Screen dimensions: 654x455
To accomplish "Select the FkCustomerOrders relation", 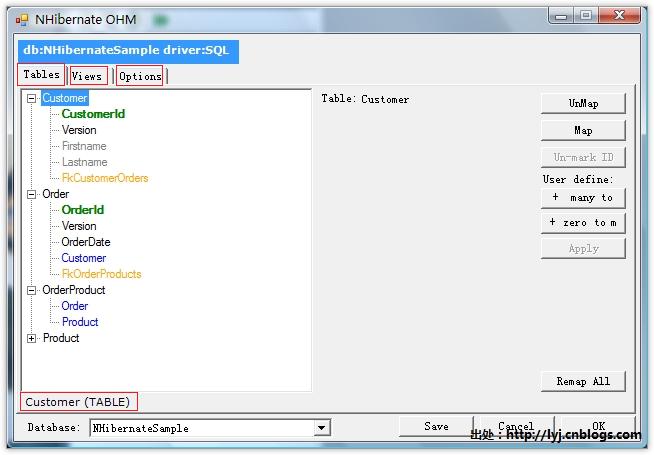I will [x=105, y=178].
